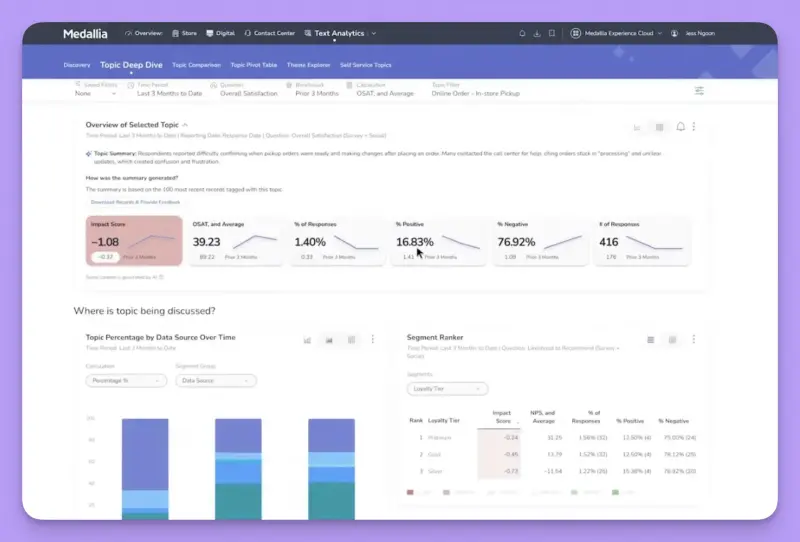
Task: Select table view icon in Topic Percentage card
Action: click(352, 340)
